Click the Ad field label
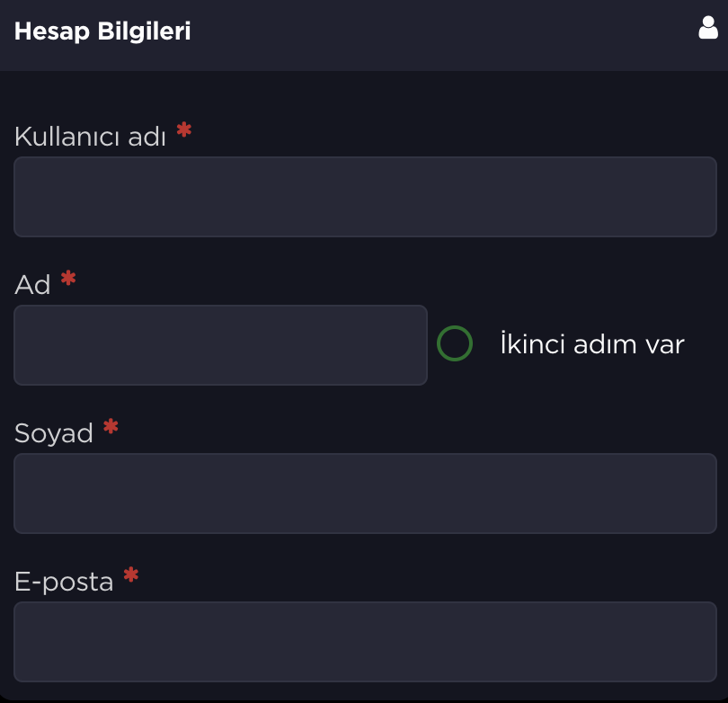The image size is (728, 703). (x=32, y=285)
